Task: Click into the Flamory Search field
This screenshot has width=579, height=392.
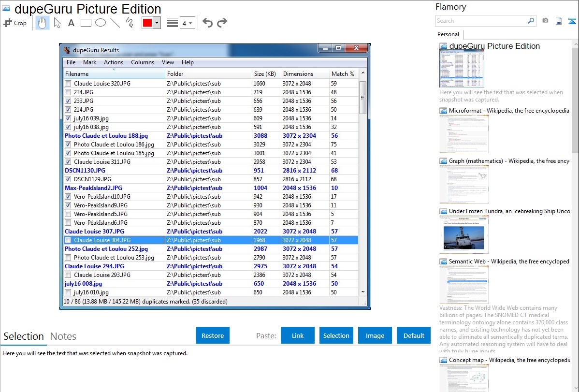Action: [481, 21]
